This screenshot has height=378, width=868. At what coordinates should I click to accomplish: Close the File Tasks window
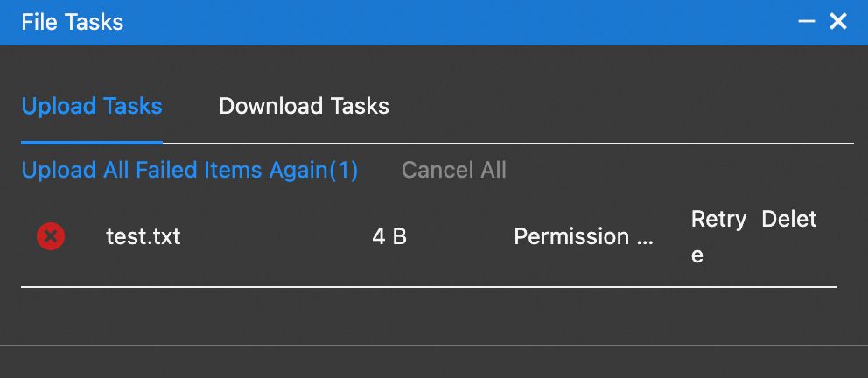[x=838, y=22]
